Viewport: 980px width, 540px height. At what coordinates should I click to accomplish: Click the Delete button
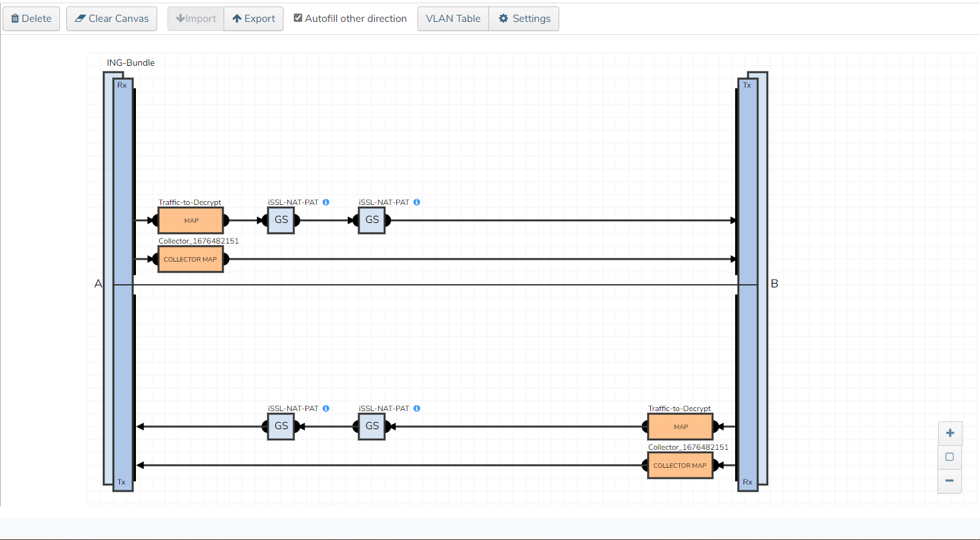point(32,19)
